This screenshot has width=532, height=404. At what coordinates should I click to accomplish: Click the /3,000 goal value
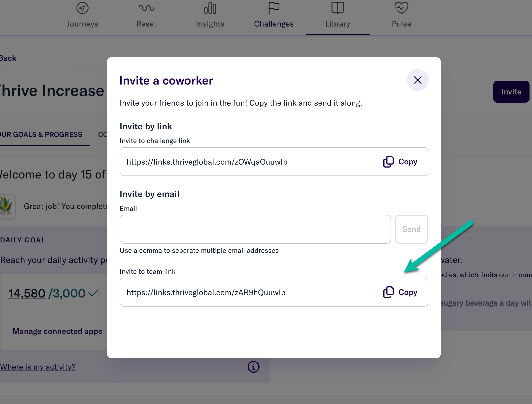[67, 293]
